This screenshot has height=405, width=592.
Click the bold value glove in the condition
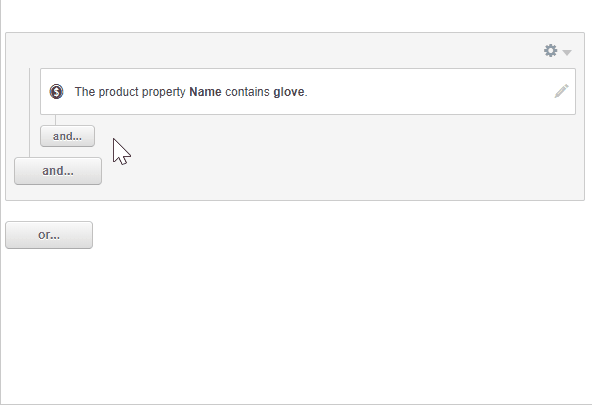click(289, 92)
